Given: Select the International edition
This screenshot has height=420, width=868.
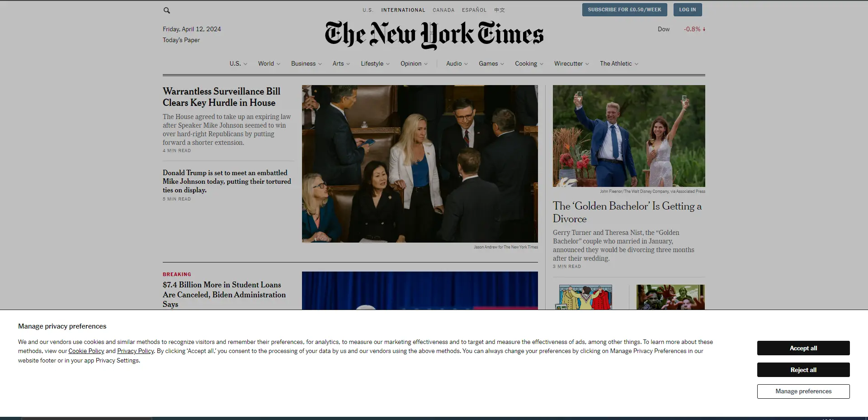Looking at the screenshot, I should click(403, 10).
